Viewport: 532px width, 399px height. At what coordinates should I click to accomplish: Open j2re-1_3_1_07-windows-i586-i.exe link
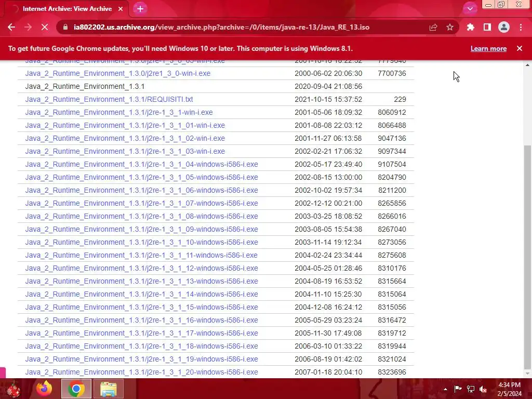pos(141,203)
